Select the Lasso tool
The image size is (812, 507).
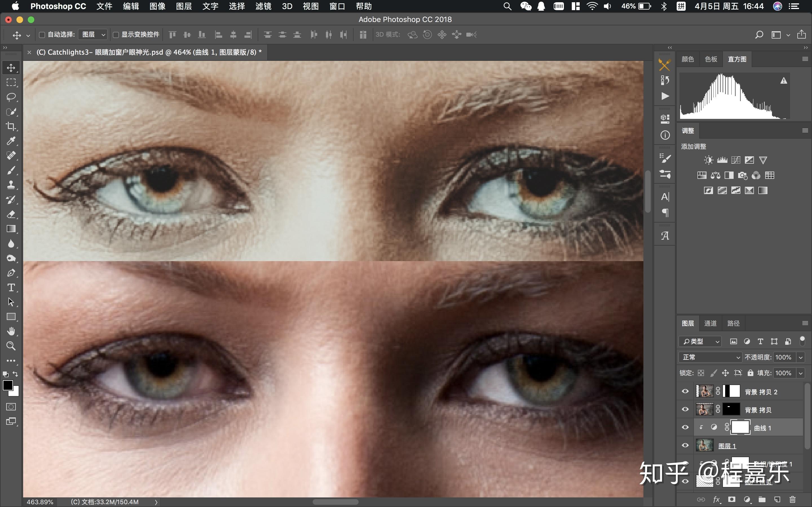pyautogui.click(x=11, y=97)
